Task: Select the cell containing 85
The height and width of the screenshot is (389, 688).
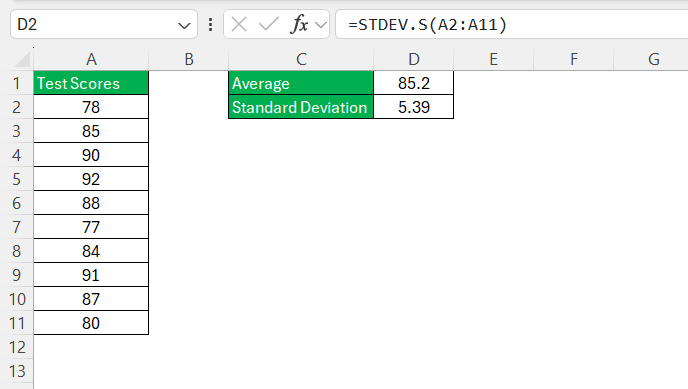Action: (x=91, y=131)
